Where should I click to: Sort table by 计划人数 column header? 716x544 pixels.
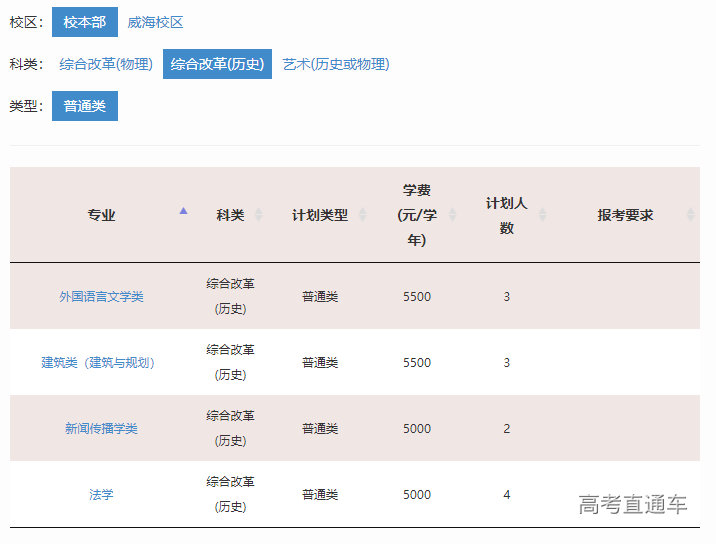[506, 215]
